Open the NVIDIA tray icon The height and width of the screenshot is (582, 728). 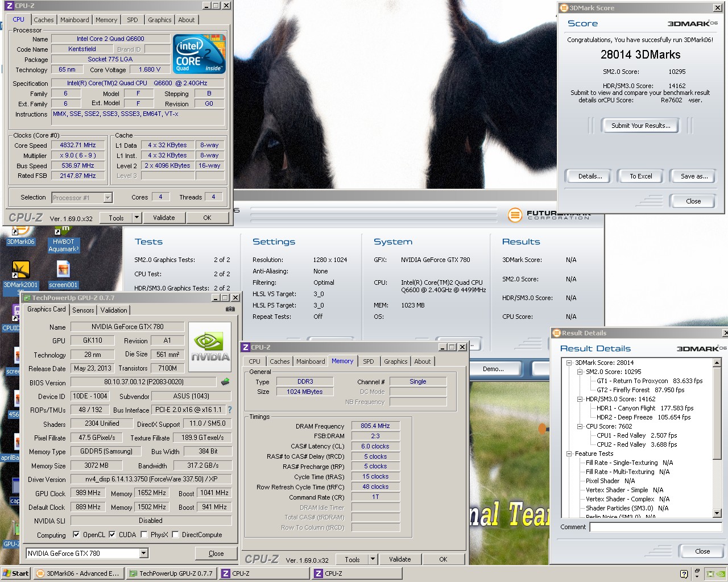tap(720, 574)
